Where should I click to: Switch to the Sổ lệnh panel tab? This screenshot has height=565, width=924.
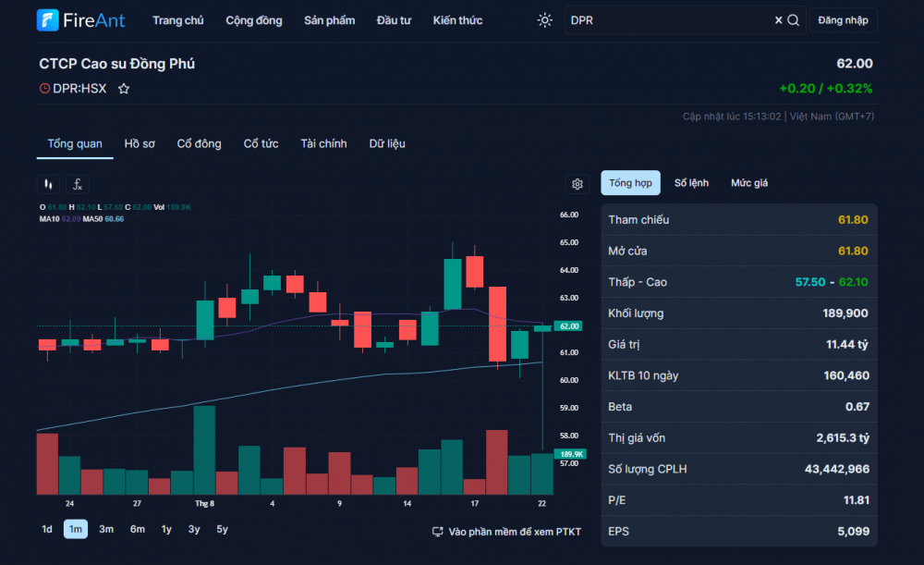(691, 183)
